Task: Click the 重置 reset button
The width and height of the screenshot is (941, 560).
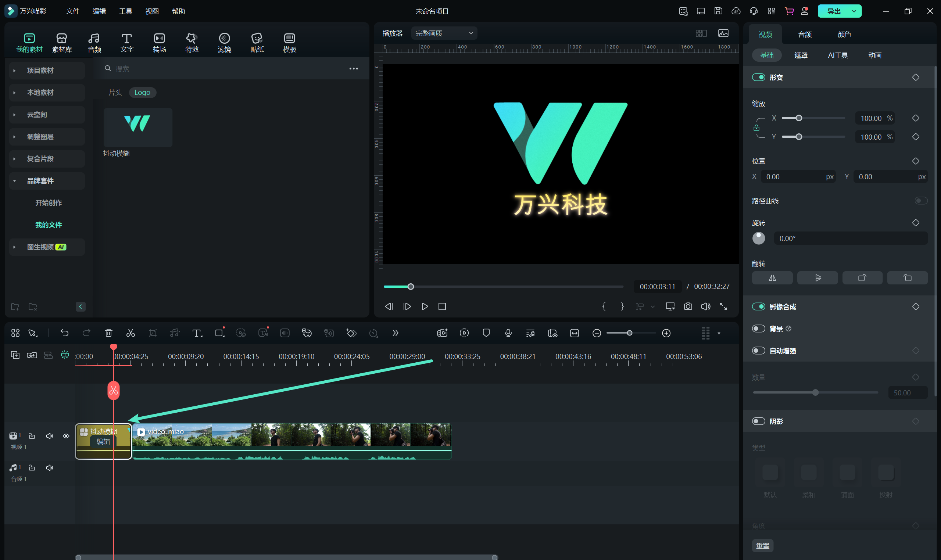Action: (763, 545)
